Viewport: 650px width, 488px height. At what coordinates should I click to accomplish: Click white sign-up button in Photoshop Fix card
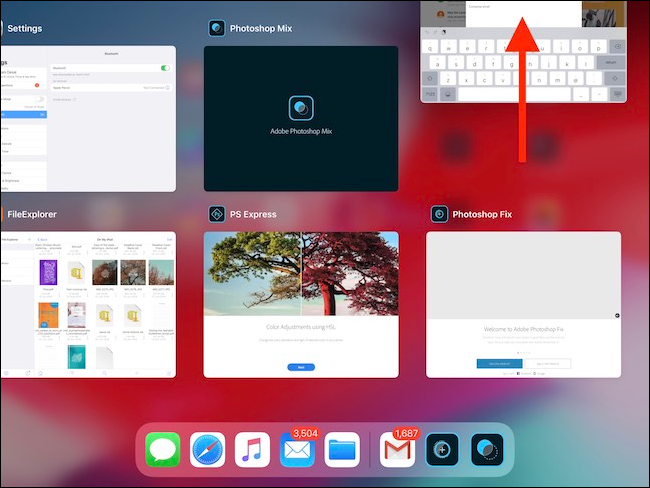coord(548,364)
